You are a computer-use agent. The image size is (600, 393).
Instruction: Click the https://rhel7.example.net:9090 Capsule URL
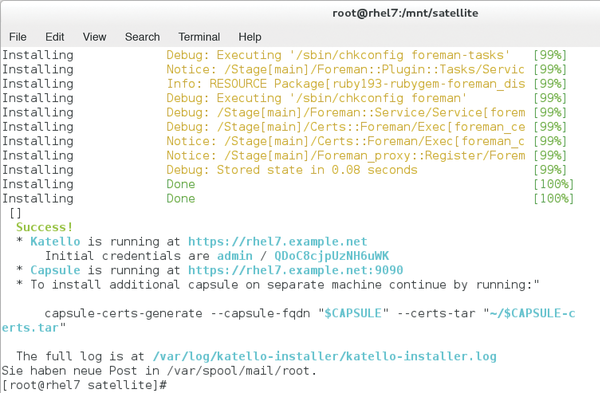point(295,270)
